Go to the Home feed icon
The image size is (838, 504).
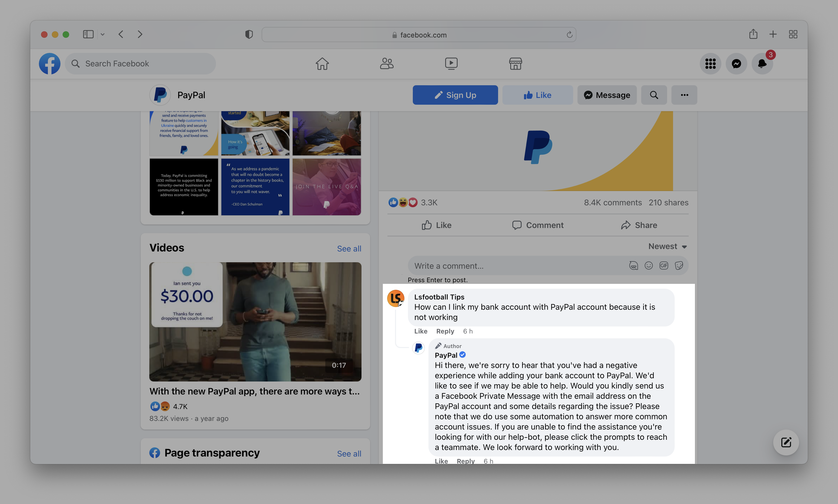322,63
